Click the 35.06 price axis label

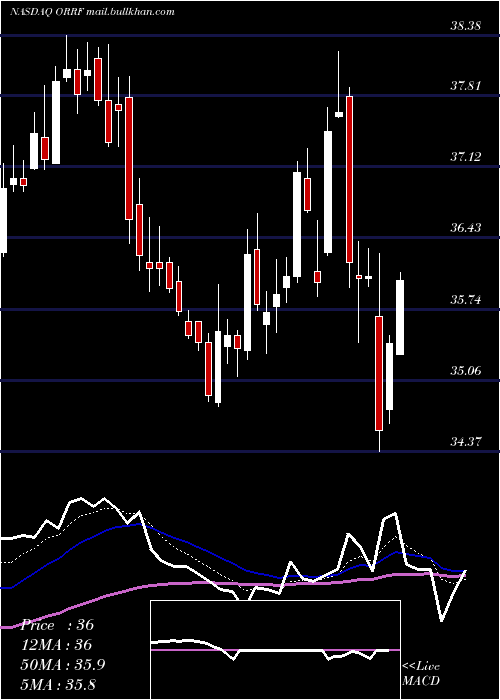click(x=465, y=370)
